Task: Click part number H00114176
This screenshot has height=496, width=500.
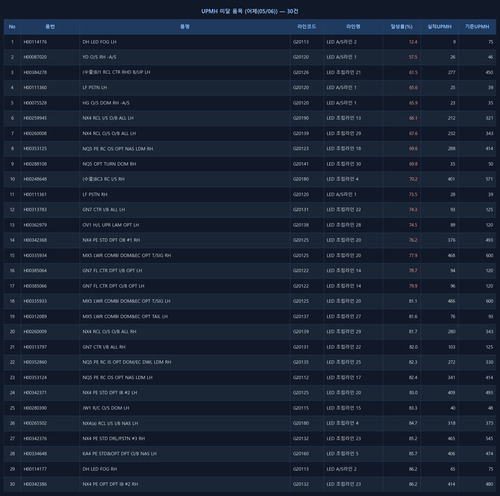Action: click(x=35, y=42)
